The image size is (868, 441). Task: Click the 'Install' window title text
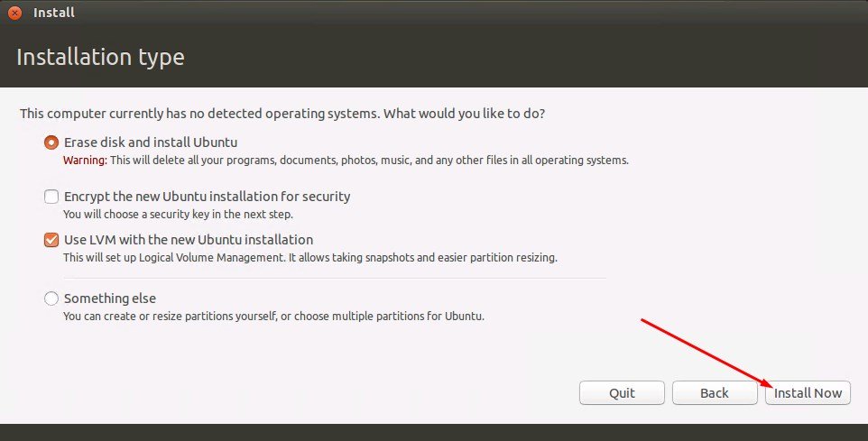[53, 13]
